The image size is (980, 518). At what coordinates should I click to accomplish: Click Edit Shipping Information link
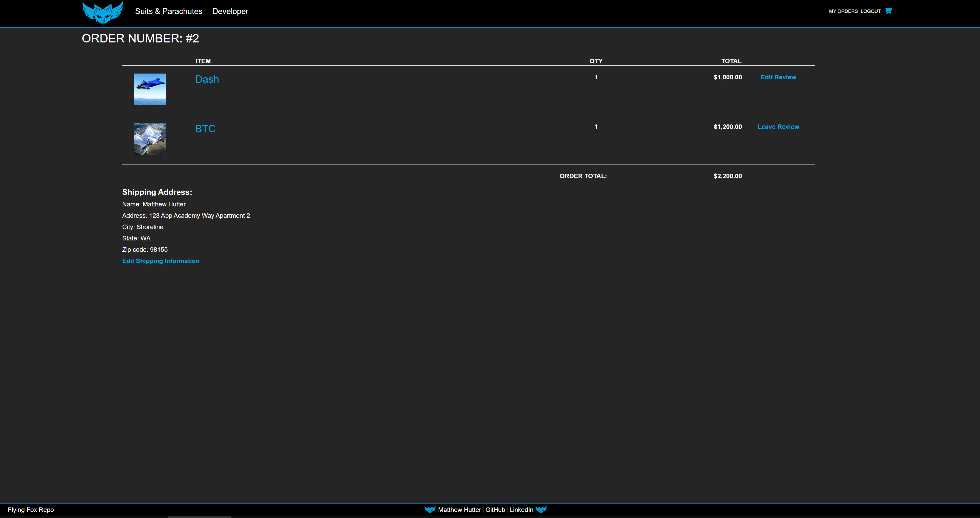pos(161,261)
